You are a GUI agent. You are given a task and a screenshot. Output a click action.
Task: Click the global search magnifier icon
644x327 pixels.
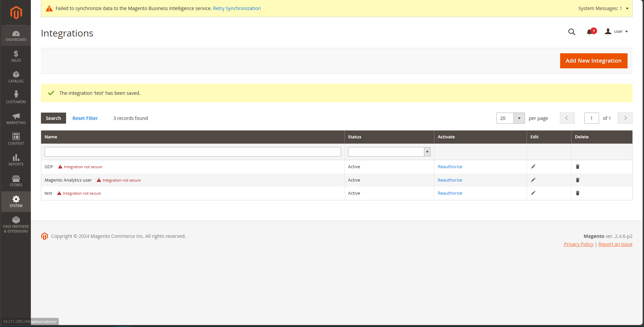pos(572,32)
